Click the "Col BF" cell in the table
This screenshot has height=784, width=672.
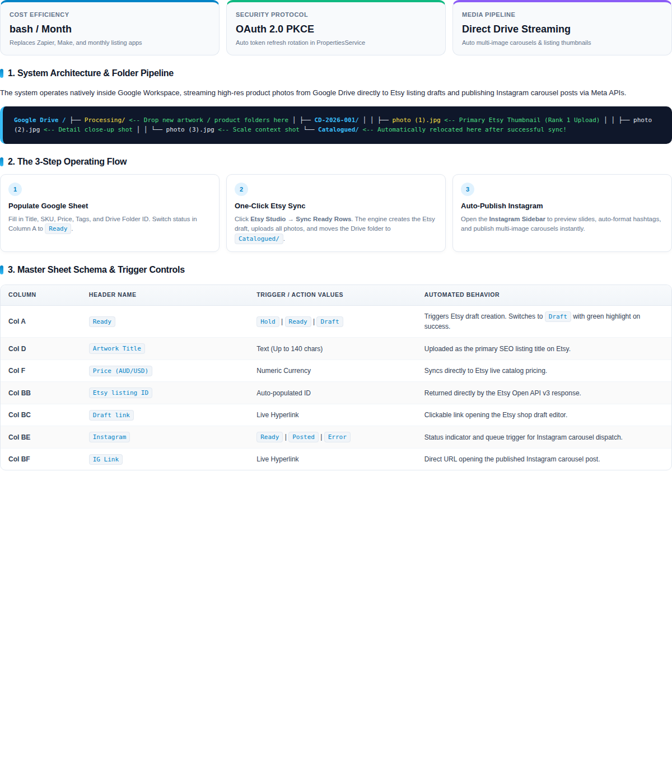19,459
